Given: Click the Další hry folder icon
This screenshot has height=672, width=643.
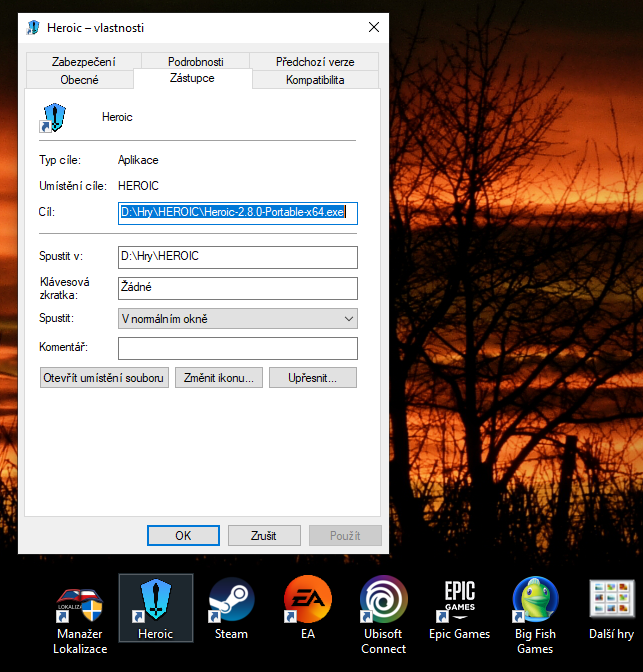Looking at the screenshot, I should click(x=611, y=601).
